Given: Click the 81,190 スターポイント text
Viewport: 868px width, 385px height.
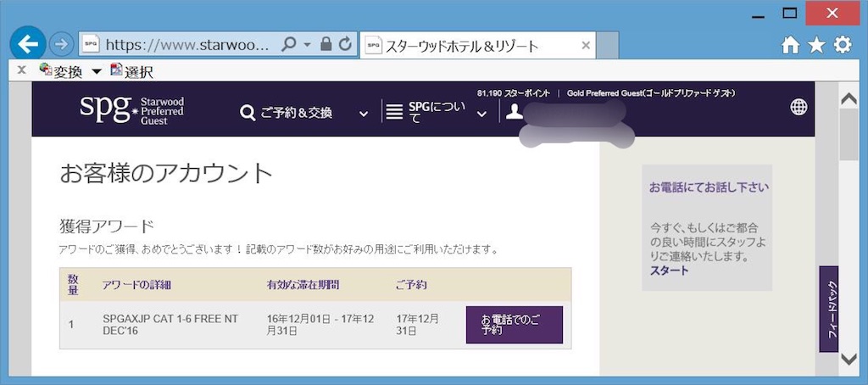Looking at the screenshot, I should [x=513, y=93].
